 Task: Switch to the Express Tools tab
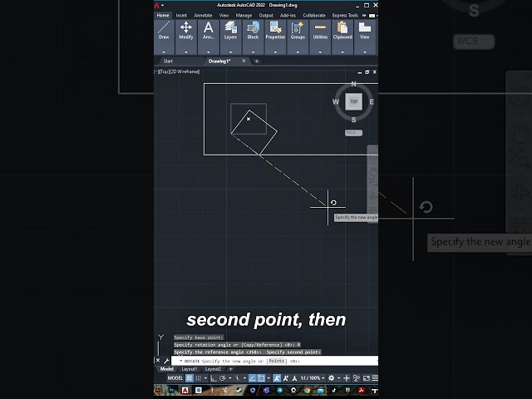coord(345,15)
